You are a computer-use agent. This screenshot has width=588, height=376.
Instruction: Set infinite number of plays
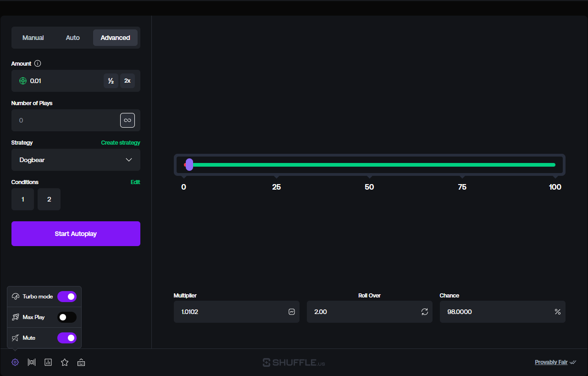click(128, 120)
